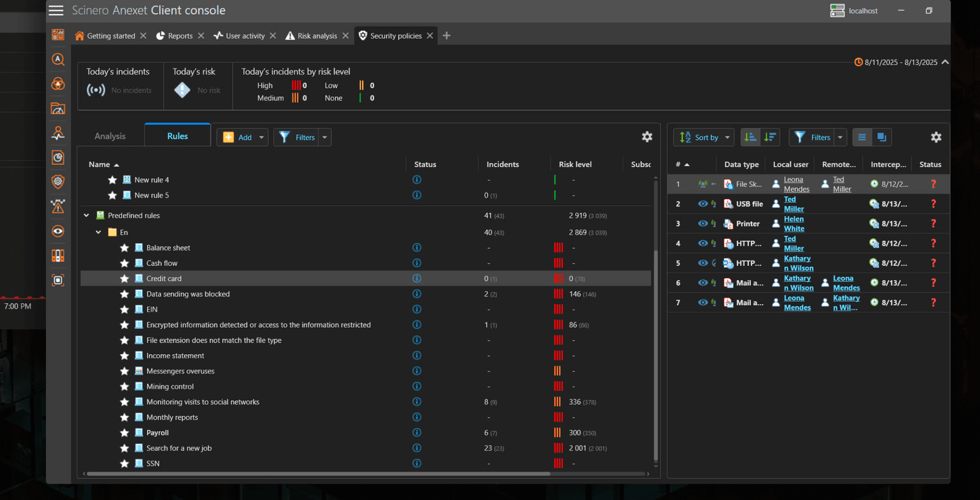Screen dimensions: 980x500
Task: Open the user activity pulse sidebar icon
Action: [x=58, y=133]
